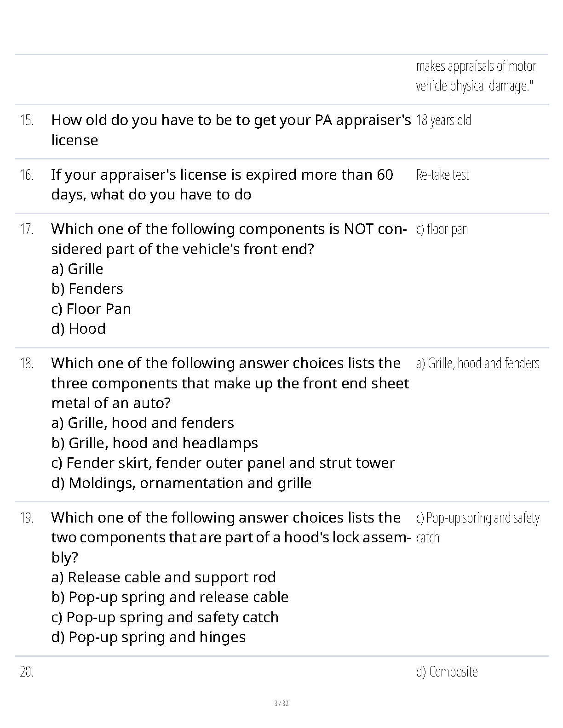Click choice "c) Fender skirt, fender outer panel and strut tower"
This screenshot has height=728, width=563.
pos(223,463)
